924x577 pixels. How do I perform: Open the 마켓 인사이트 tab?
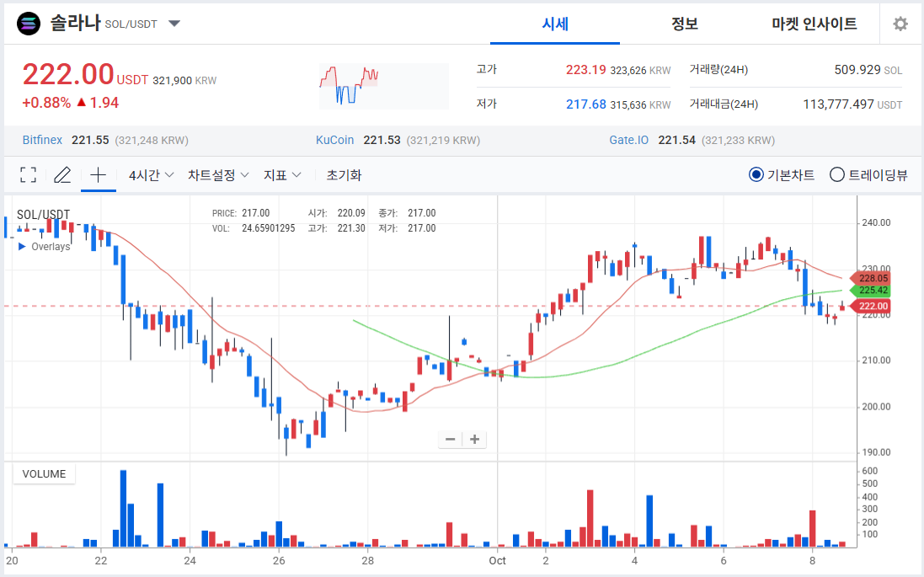[x=814, y=24]
